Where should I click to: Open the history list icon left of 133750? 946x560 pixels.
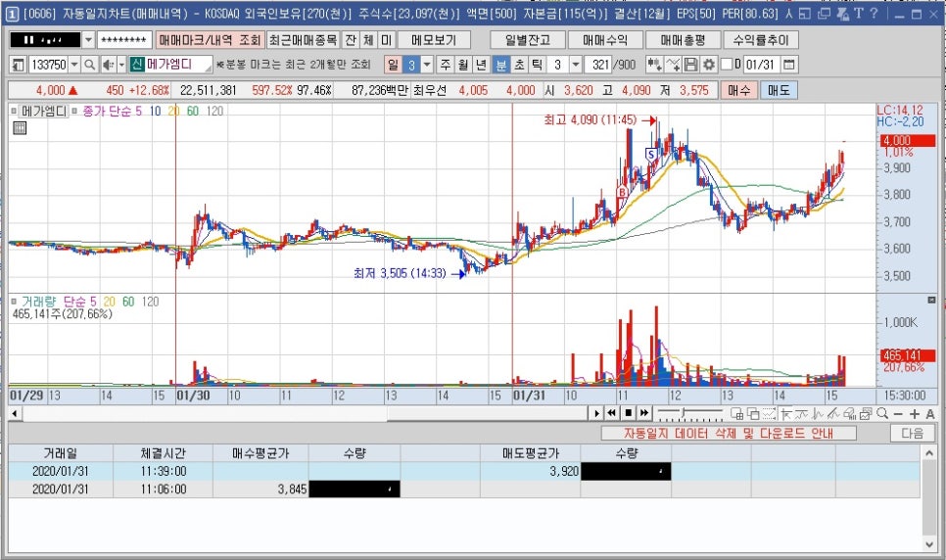pos(18,65)
